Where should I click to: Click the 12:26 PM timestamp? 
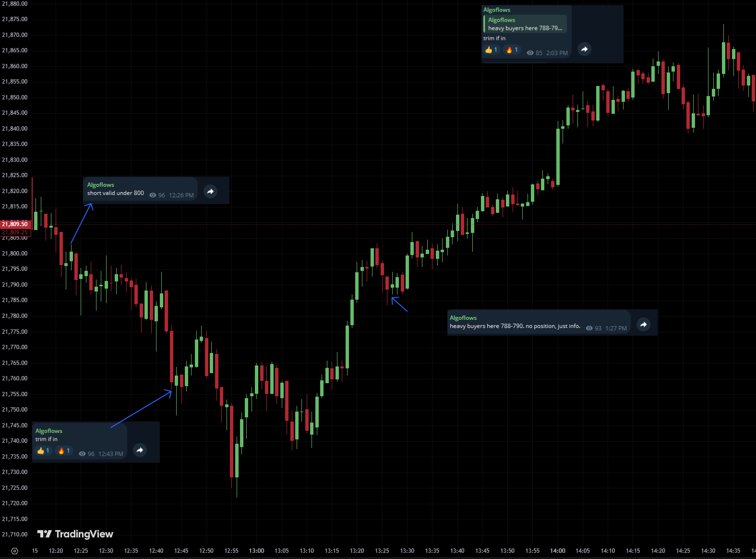181,195
